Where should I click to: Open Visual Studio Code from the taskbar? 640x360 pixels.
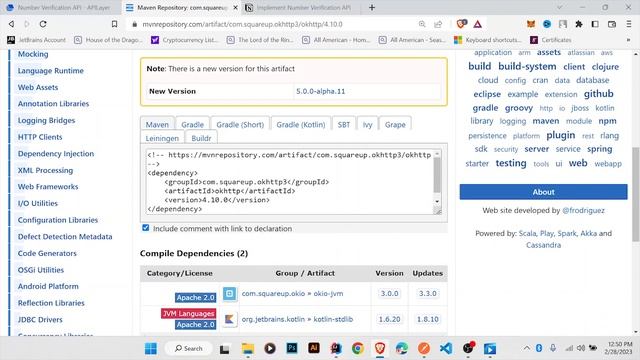(x=446, y=349)
